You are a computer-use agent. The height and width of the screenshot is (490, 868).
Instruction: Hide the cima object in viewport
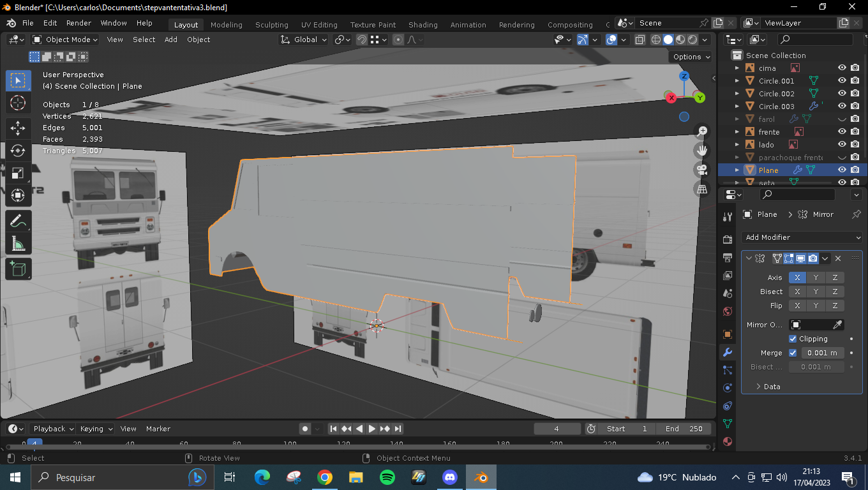pyautogui.click(x=842, y=68)
